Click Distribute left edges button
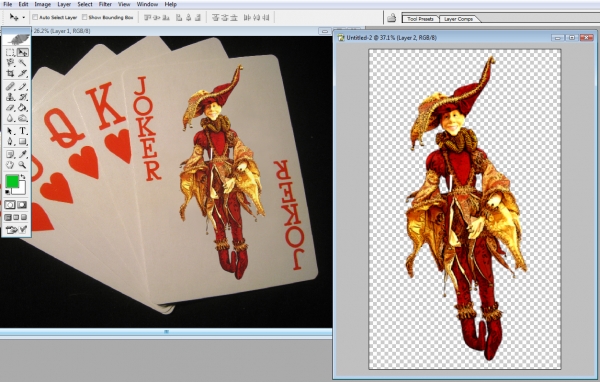This screenshot has width=600, height=382. pos(247,18)
